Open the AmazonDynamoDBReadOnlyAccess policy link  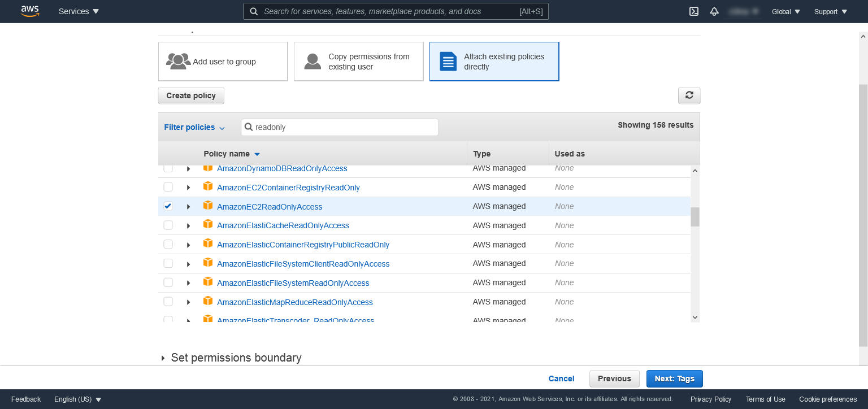click(282, 168)
